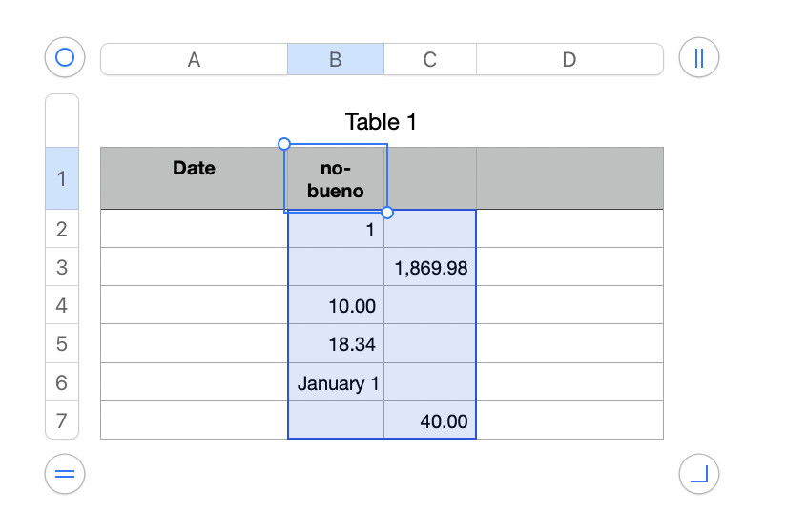Click the cell containing January 1
The height and width of the screenshot is (532, 807).
[x=337, y=383]
